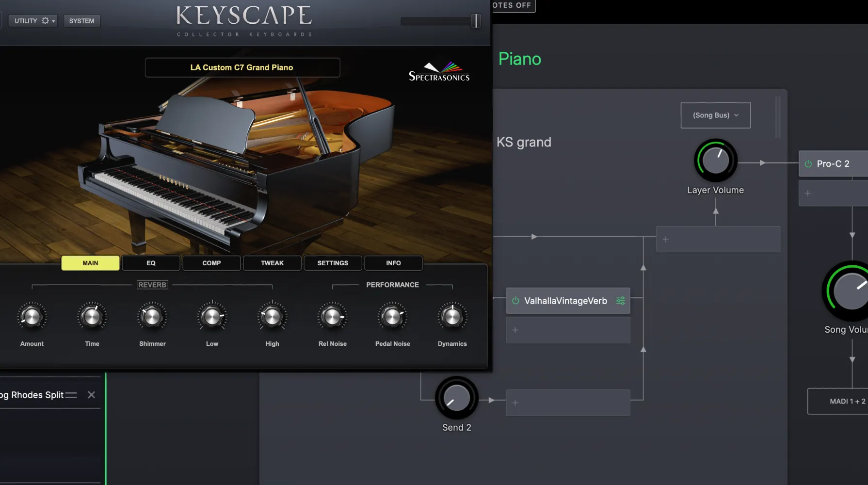Click the Send 2 knob

tap(457, 398)
